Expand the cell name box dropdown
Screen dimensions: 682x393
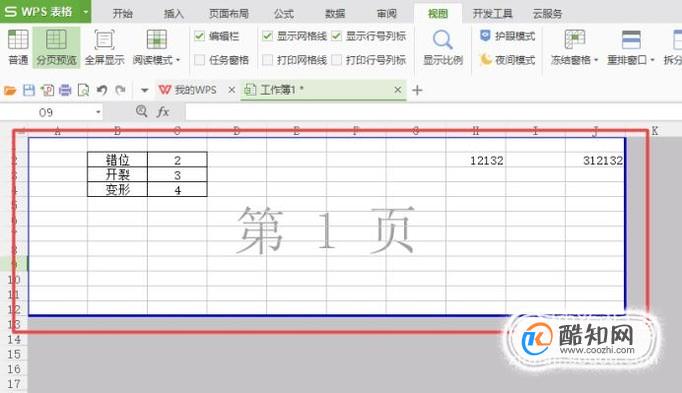98,112
